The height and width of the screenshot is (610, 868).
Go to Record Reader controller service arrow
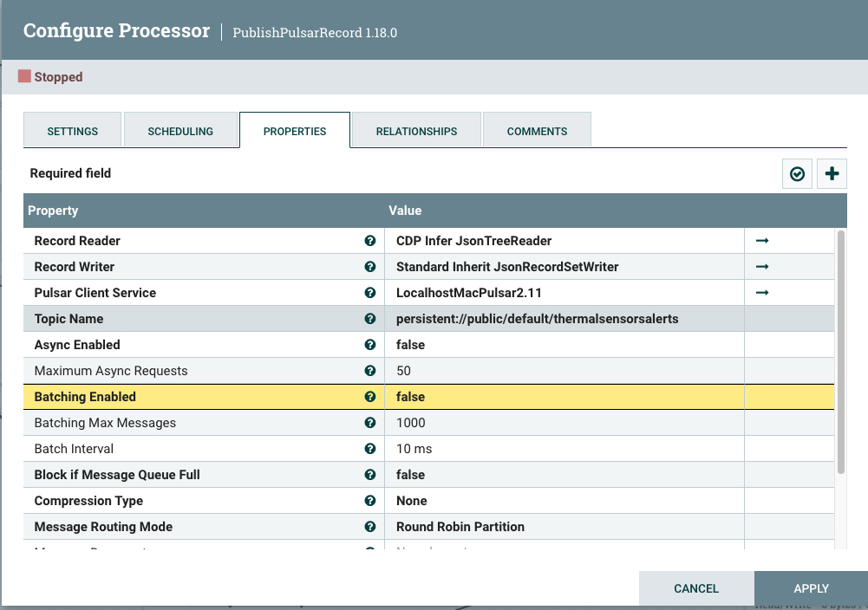762,241
